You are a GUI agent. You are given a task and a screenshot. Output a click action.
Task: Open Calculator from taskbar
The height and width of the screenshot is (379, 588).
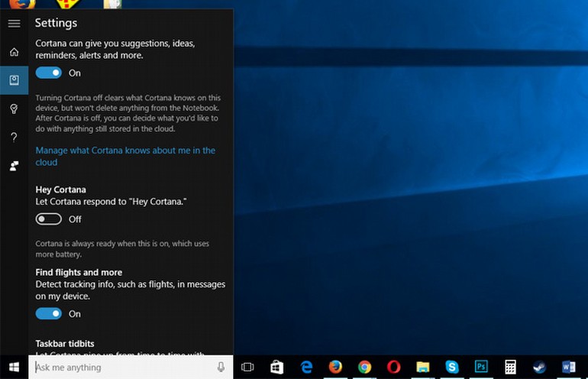[510, 367]
